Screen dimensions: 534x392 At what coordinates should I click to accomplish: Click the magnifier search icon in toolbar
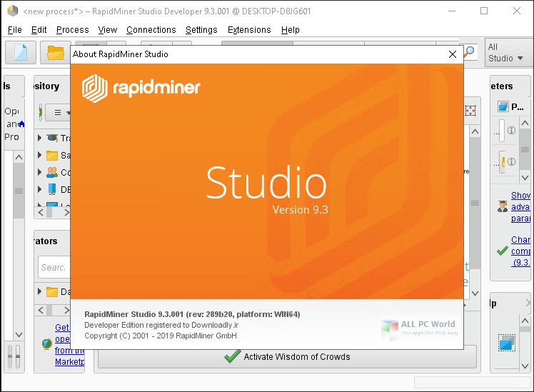pyautogui.click(x=469, y=52)
